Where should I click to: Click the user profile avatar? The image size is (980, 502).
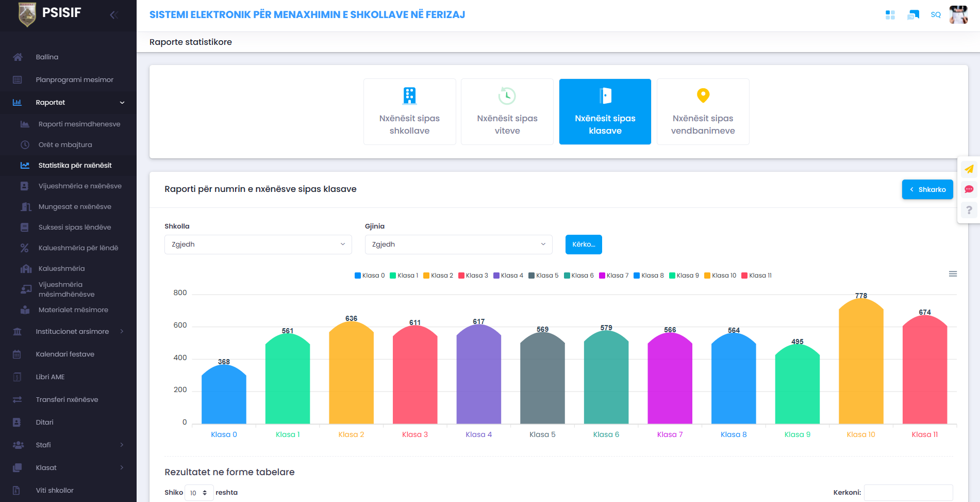(x=958, y=15)
